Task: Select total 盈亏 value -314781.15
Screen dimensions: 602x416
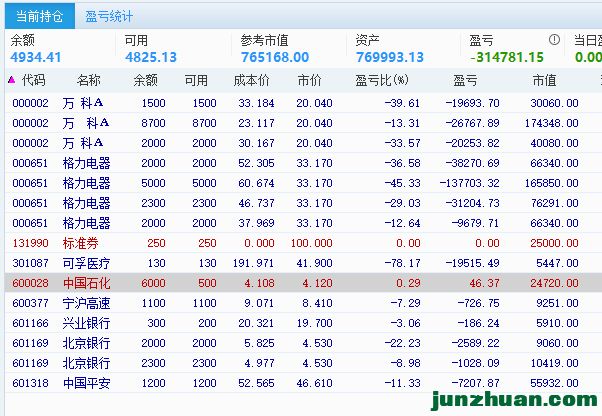Action: 507,57
